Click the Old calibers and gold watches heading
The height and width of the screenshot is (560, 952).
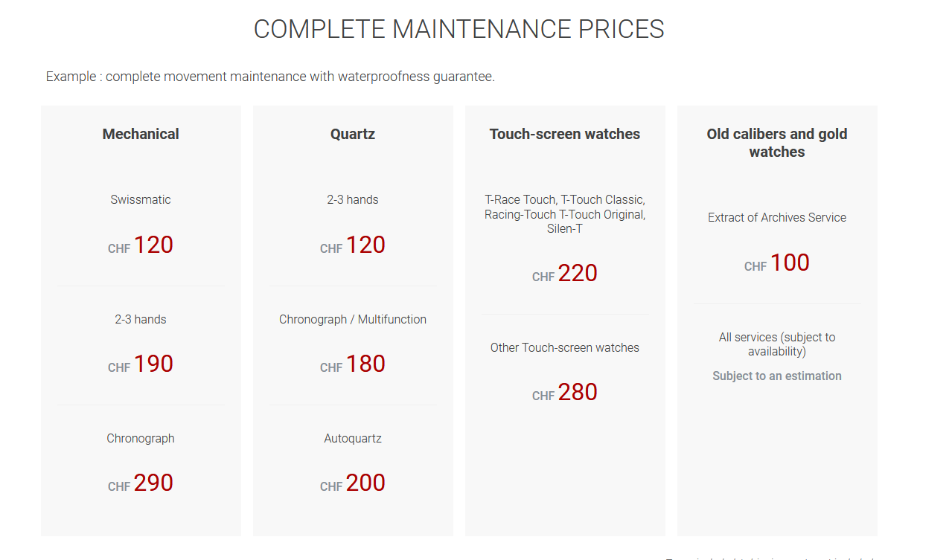(777, 143)
